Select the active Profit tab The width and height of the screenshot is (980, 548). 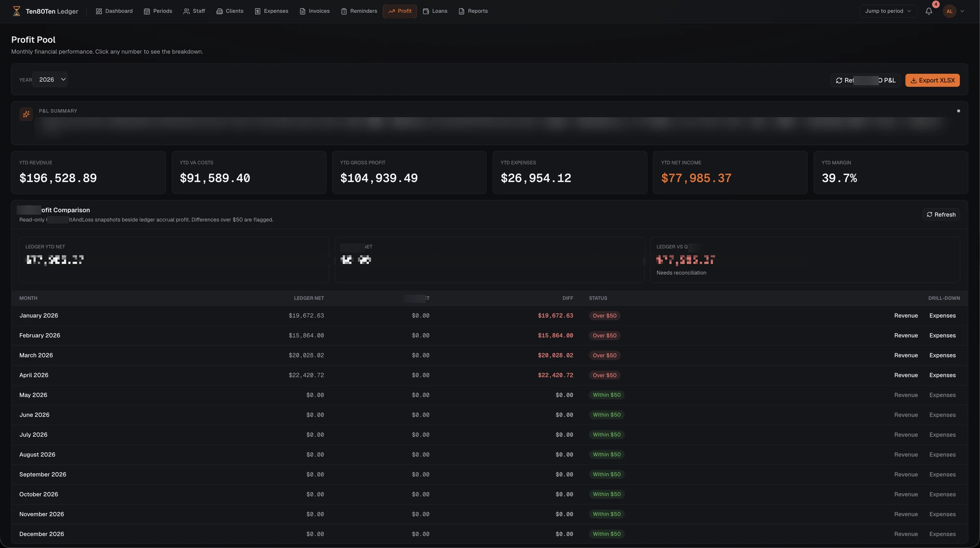400,11
